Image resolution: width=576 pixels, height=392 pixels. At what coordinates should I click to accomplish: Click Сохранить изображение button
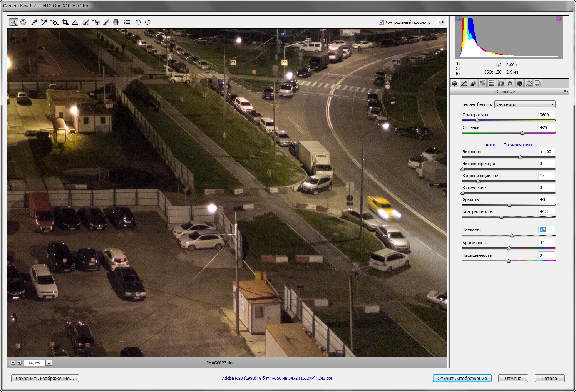coord(45,378)
